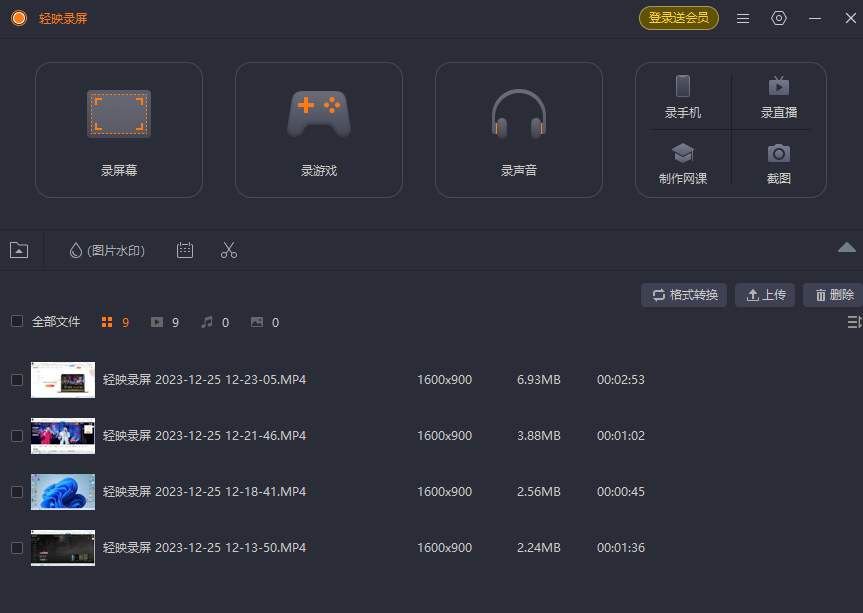This screenshot has width=863, height=613.
Task: Toggle the 全部文件 select-all checkbox
Action: click(16, 321)
